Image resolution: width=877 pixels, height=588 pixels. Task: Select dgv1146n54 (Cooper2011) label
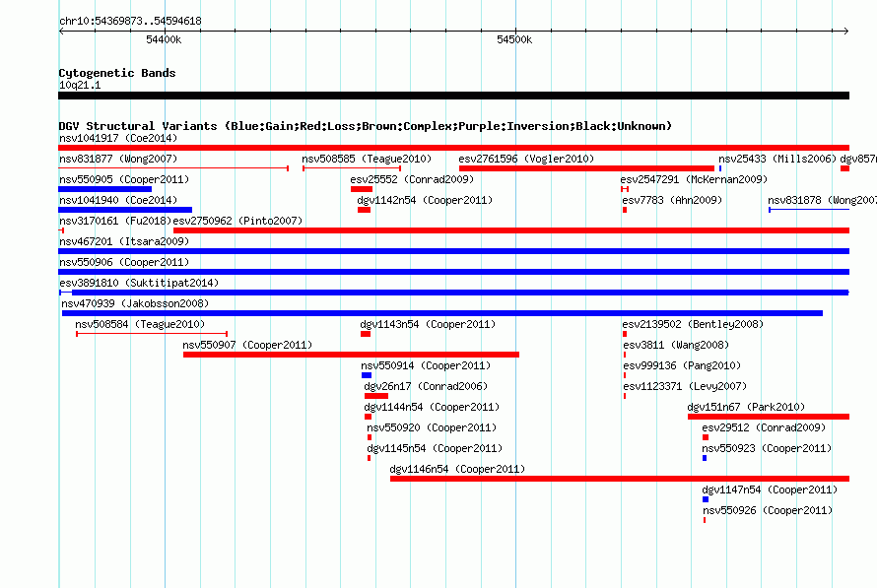[x=457, y=469]
